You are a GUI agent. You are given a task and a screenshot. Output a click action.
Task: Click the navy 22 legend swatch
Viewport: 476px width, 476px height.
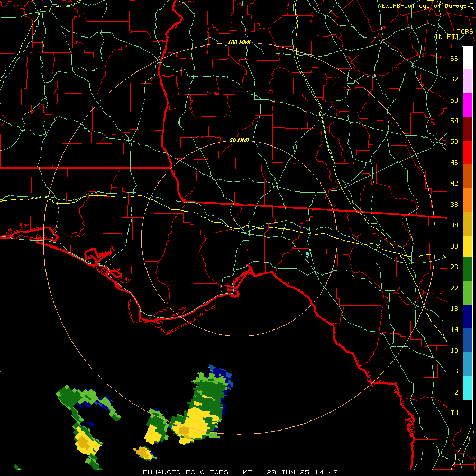tap(467, 317)
